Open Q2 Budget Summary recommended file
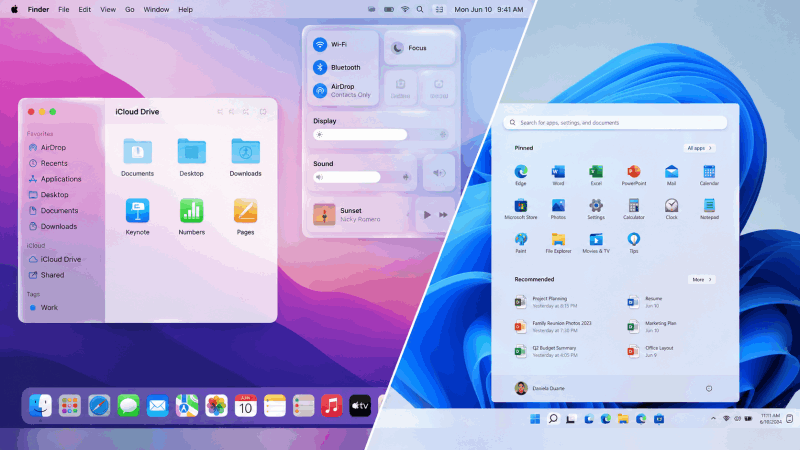 547,352
